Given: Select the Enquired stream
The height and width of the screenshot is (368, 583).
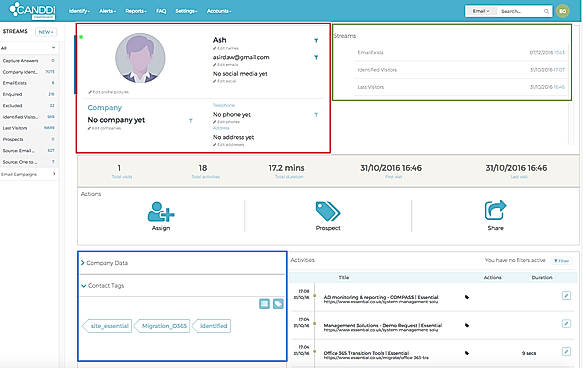Looking at the screenshot, I should 28,94.
